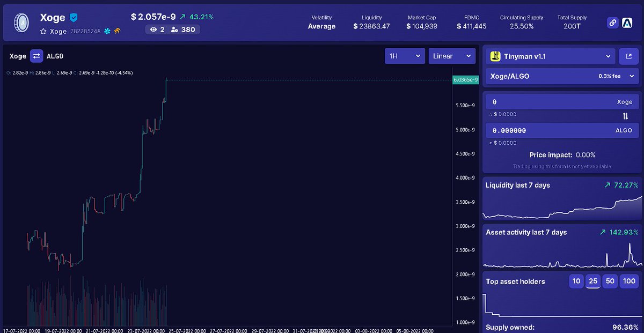Click the snowflake icon near asset ID
This screenshot has width=644, height=333.
tap(107, 31)
